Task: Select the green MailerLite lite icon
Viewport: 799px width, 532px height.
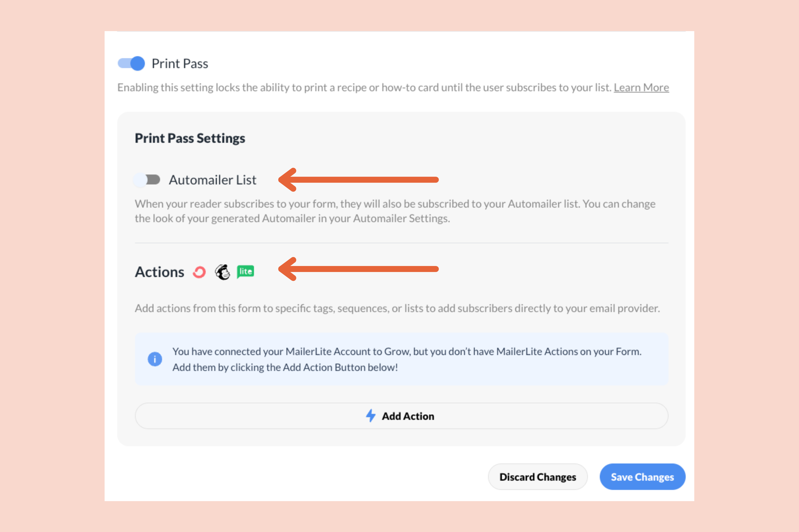Action: [245, 271]
